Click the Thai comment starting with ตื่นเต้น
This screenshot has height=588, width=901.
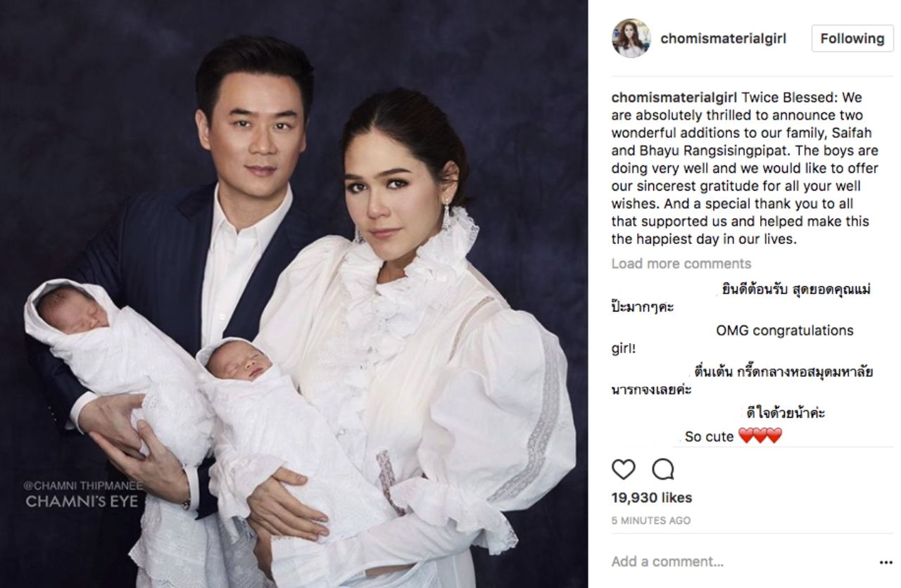pos(742,381)
